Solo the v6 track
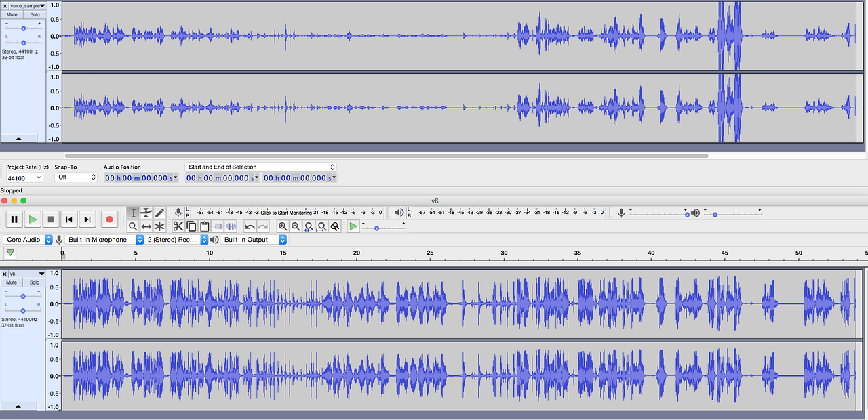 (x=34, y=282)
